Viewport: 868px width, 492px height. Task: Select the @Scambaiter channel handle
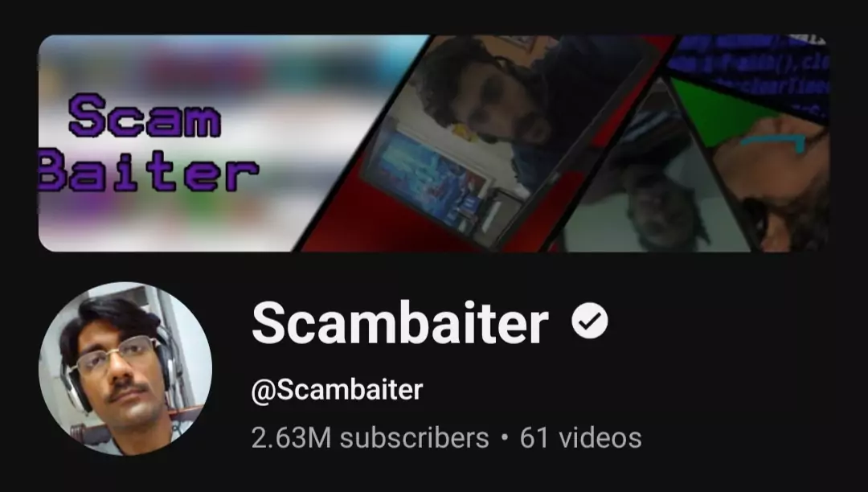click(x=337, y=390)
